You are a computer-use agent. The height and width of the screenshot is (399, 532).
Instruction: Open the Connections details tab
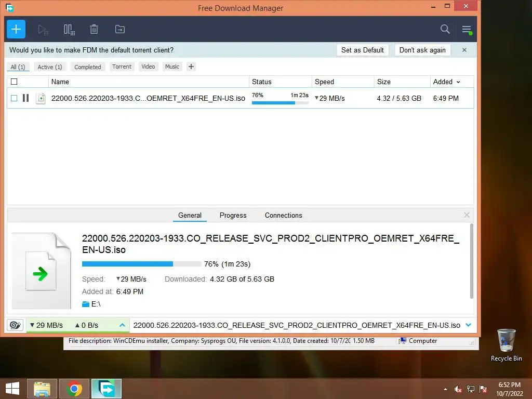(284, 215)
